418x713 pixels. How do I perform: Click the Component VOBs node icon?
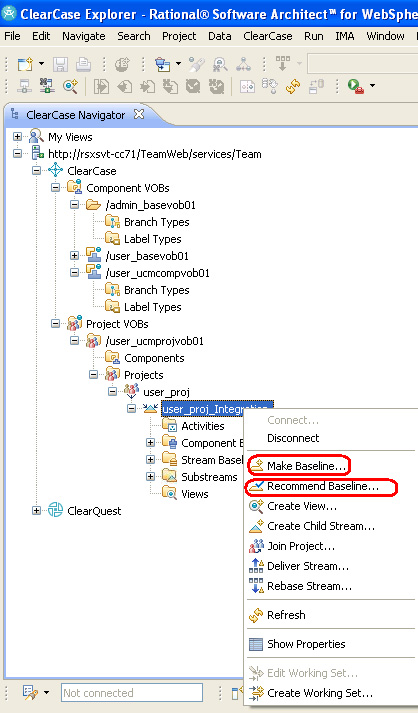74,187
